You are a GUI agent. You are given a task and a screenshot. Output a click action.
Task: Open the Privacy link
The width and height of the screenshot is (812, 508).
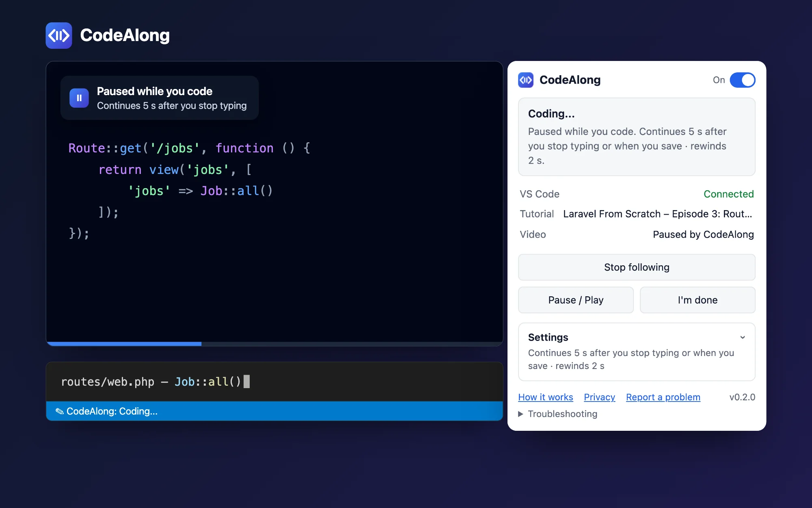[x=599, y=397]
